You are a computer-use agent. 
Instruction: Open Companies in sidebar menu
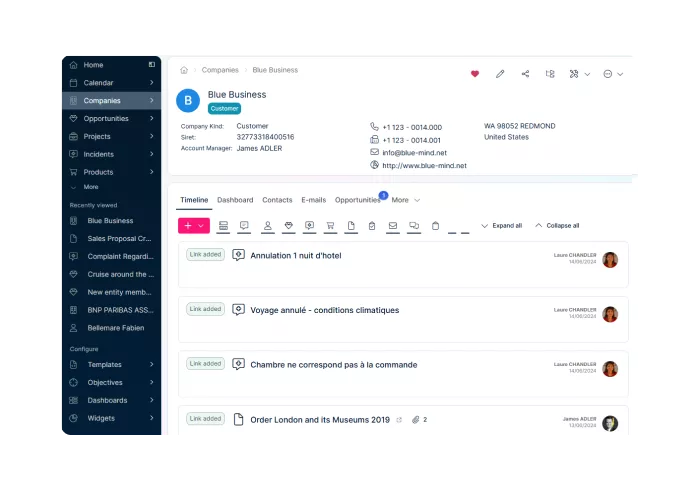(x=112, y=100)
